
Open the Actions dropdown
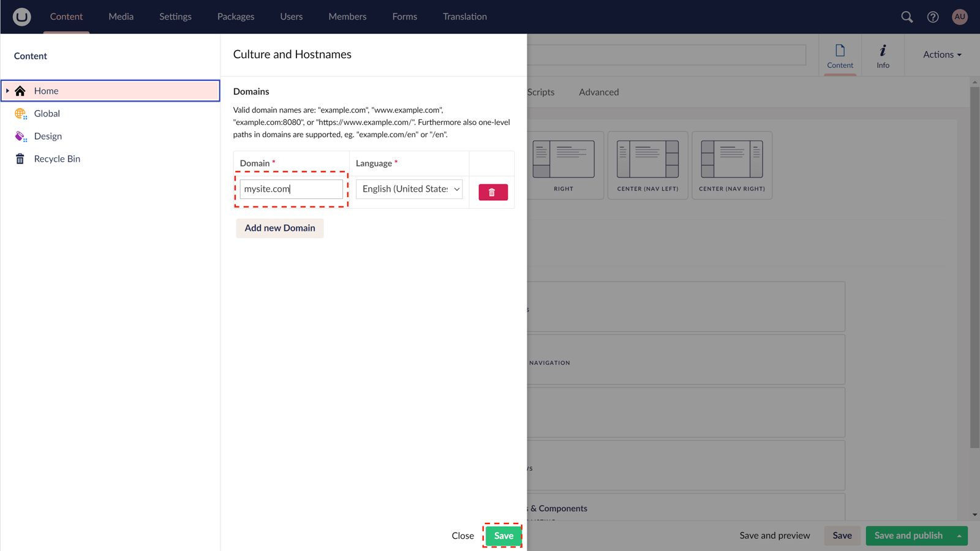pyautogui.click(x=941, y=54)
